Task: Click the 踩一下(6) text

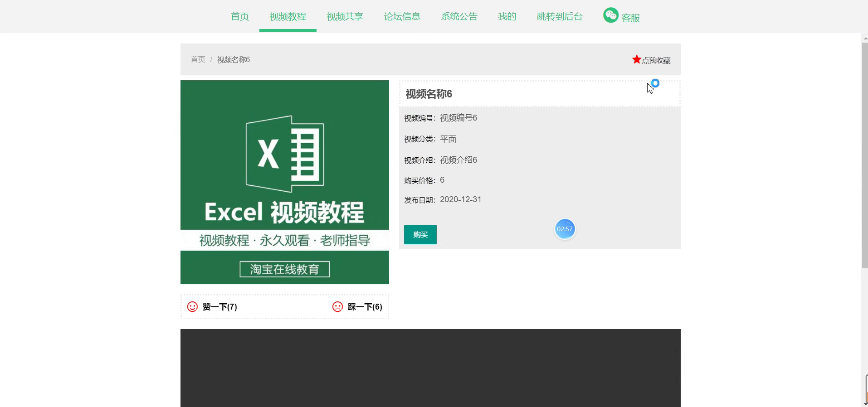Action: 365,307
